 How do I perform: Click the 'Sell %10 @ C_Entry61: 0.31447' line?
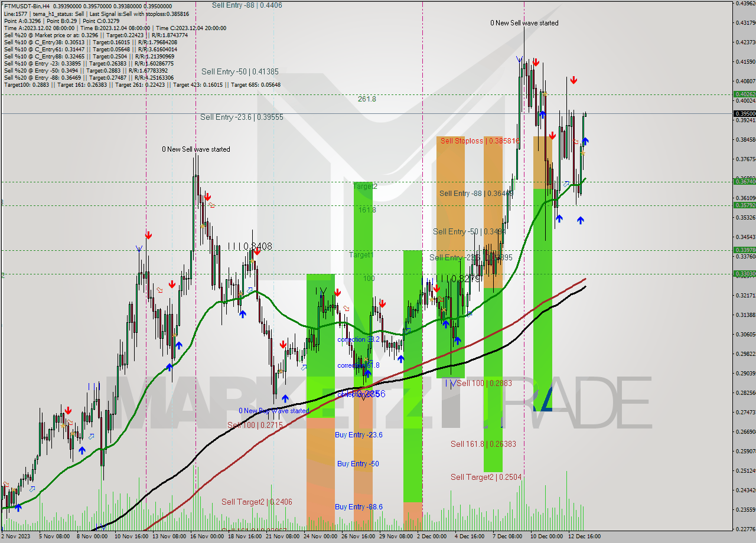click(x=90, y=49)
